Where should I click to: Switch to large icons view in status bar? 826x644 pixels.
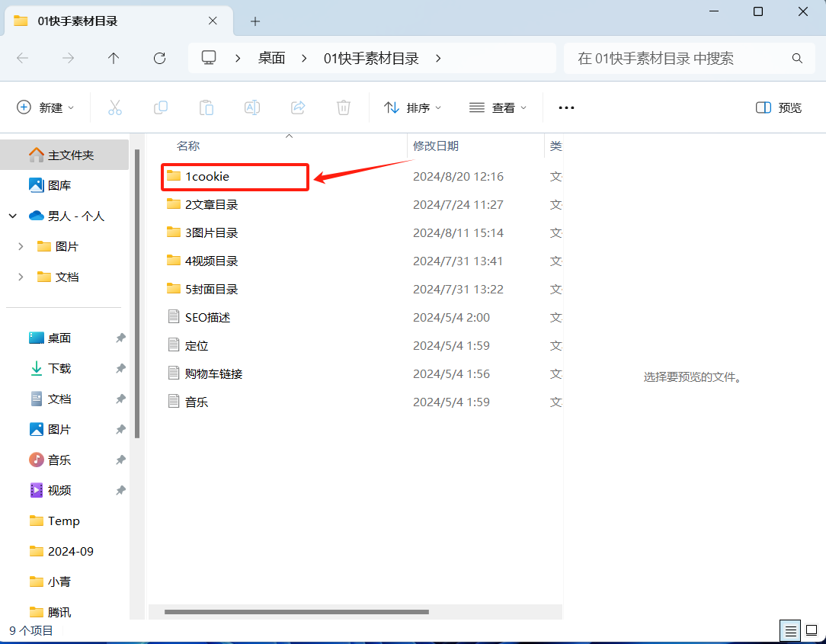(x=811, y=630)
